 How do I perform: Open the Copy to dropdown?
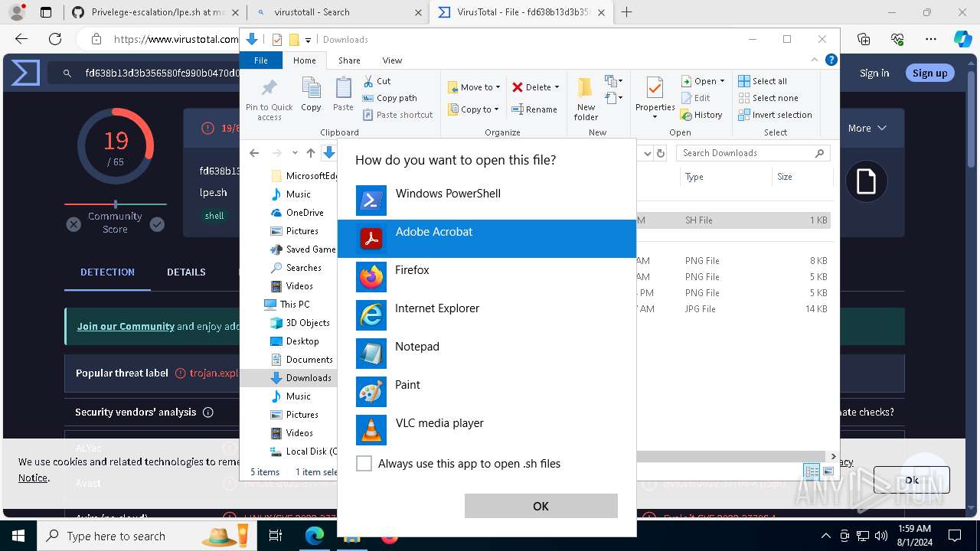pos(474,109)
